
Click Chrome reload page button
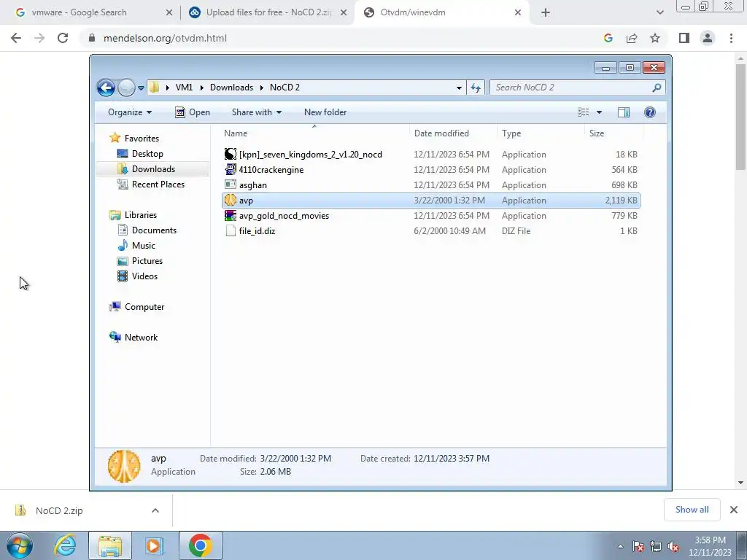click(x=63, y=38)
